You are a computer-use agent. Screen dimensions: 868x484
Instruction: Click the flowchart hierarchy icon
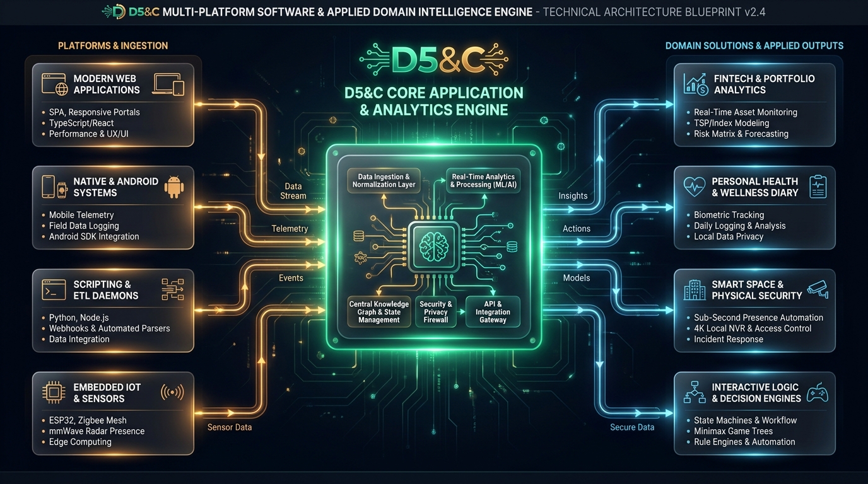pos(695,392)
